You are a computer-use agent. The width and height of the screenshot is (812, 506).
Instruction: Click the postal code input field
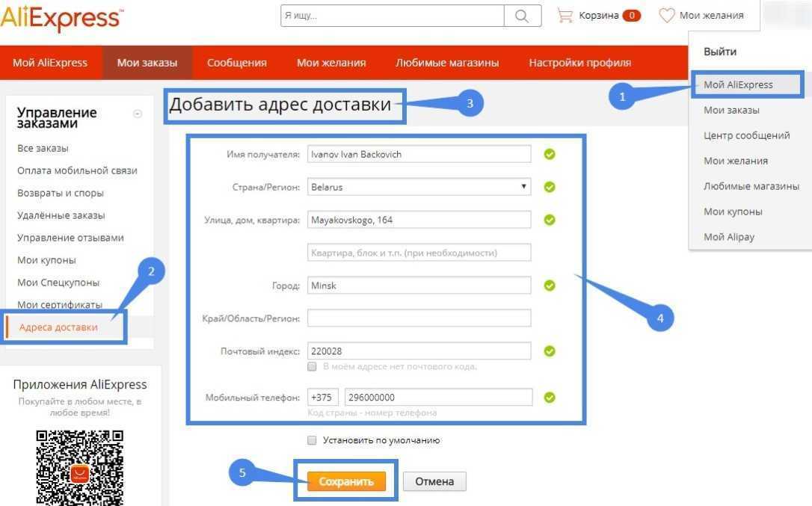[419, 351]
